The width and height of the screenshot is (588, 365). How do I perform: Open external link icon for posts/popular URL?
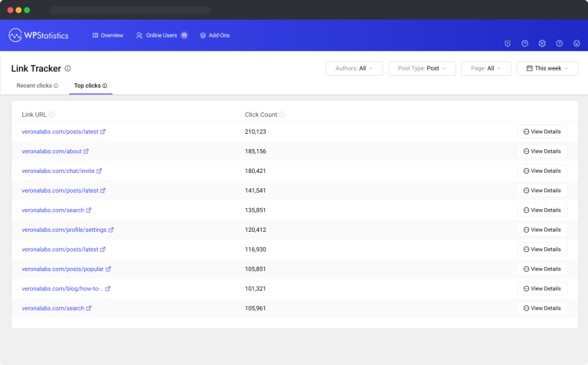108,269
